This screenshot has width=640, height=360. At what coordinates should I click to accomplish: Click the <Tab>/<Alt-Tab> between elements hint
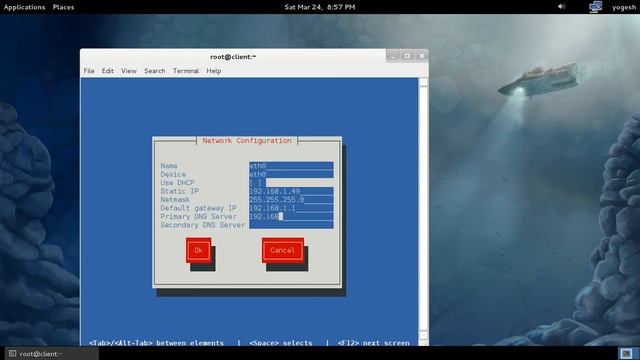coord(156,343)
